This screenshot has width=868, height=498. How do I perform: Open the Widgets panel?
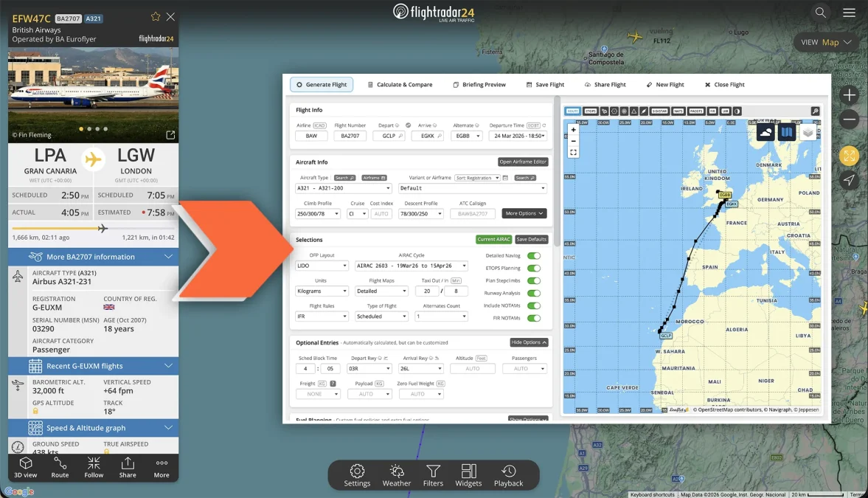pyautogui.click(x=468, y=475)
